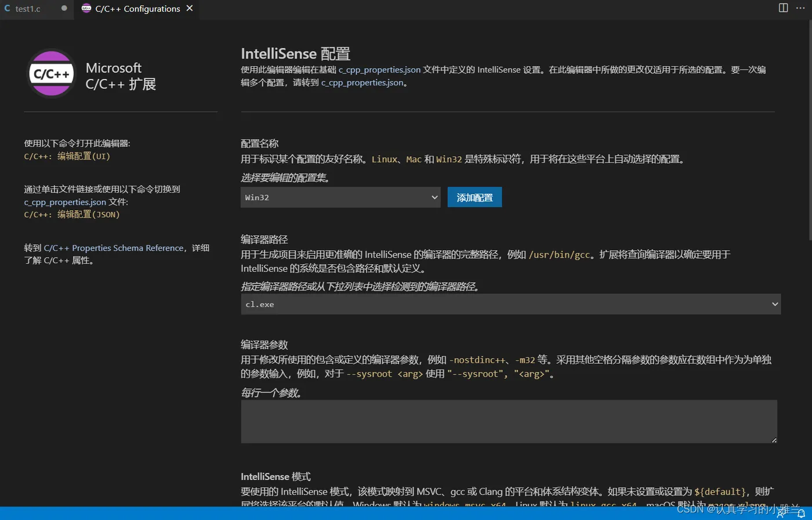Click the 'C/C++: 编辑配置(UI)' command text
Image resolution: width=812 pixels, height=520 pixels.
coord(67,156)
